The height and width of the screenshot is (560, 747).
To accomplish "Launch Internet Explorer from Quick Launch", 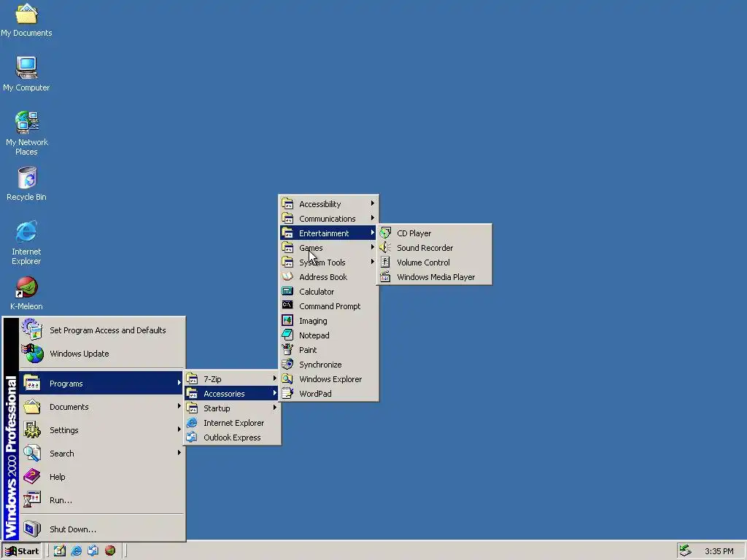I will (76, 551).
